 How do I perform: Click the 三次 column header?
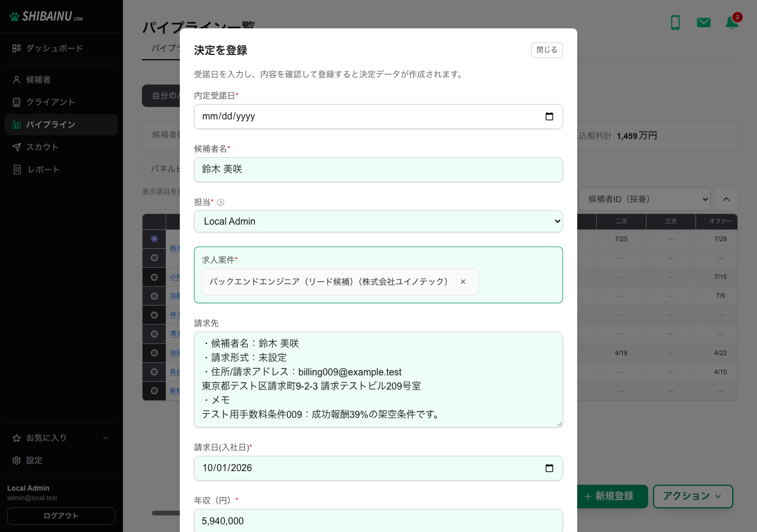click(671, 222)
